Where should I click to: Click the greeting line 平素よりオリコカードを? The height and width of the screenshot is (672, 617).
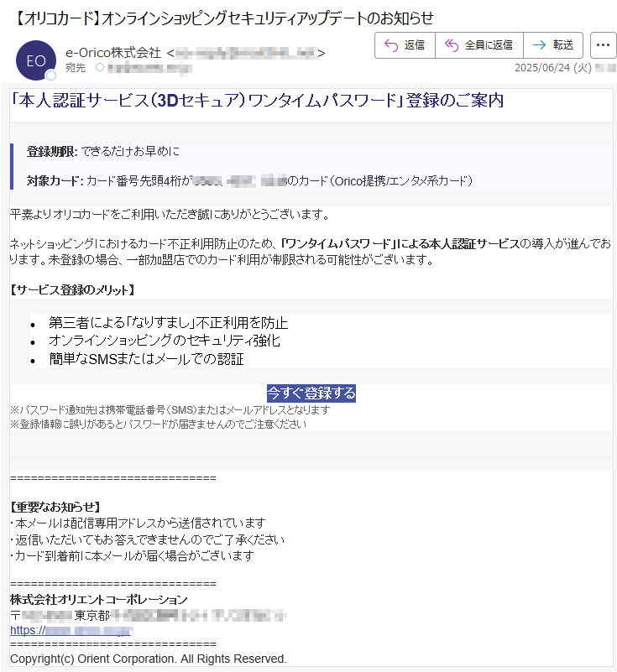coord(170,214)
